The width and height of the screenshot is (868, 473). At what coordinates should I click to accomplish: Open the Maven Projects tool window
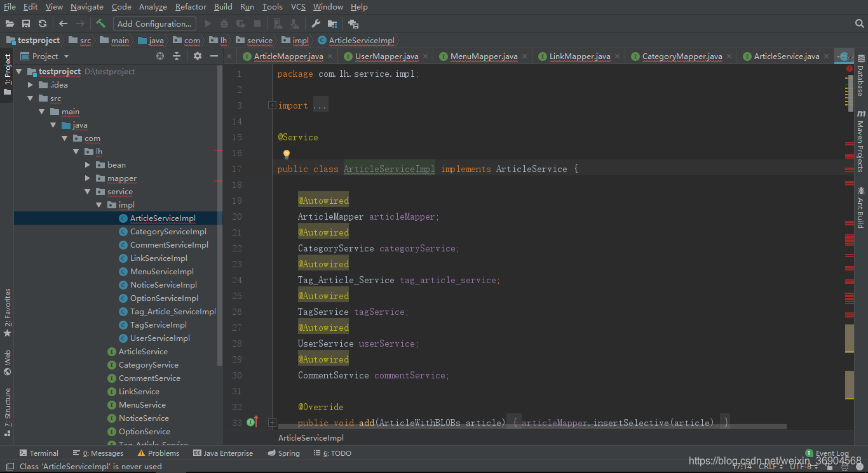(x=860, y=141)
